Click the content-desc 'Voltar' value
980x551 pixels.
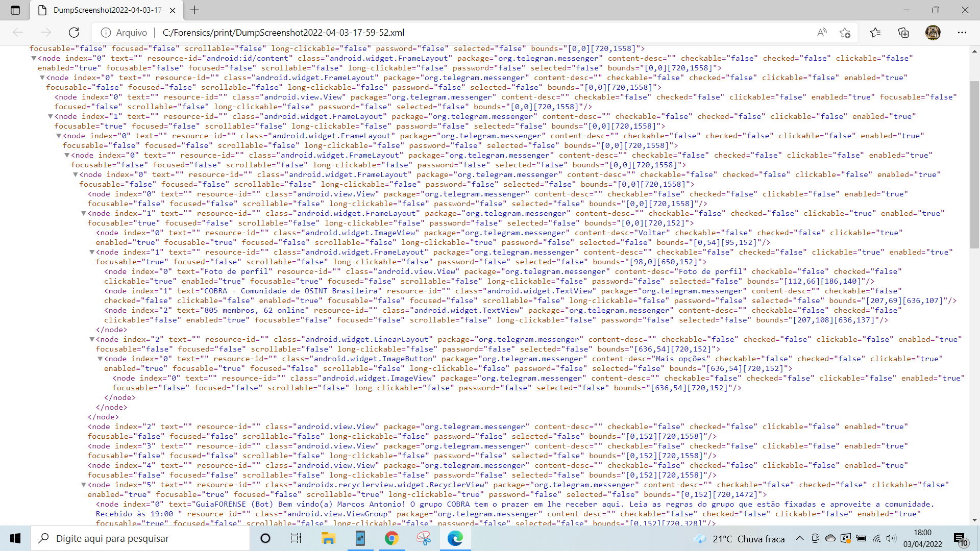click(652, 233)
